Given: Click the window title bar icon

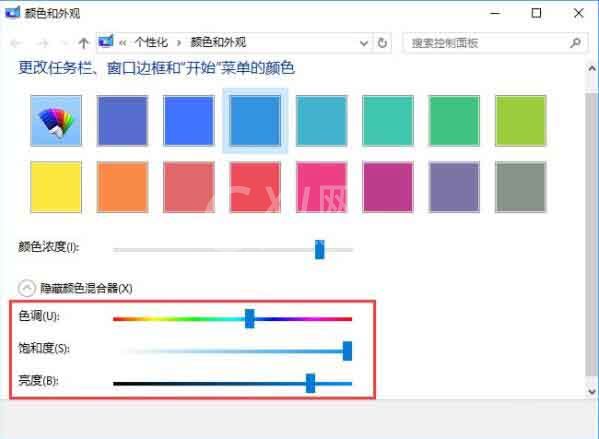Looking at the screenshot, I should click(x=13, y=12).
